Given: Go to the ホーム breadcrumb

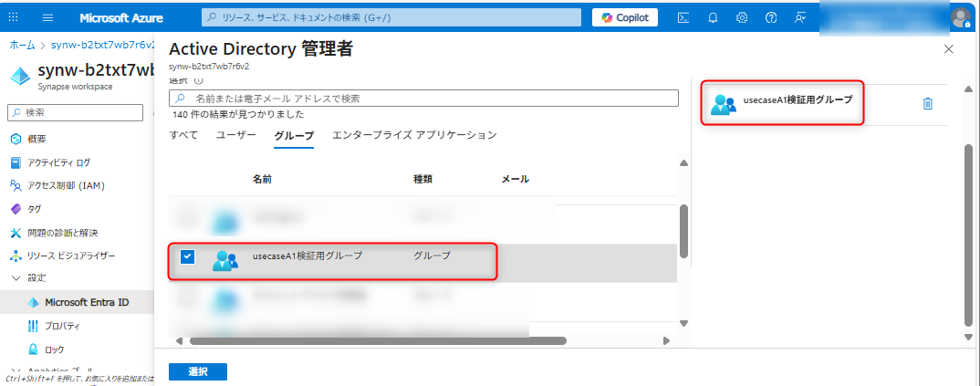Looking at the screenshot, I should click(x=22, y=45).
